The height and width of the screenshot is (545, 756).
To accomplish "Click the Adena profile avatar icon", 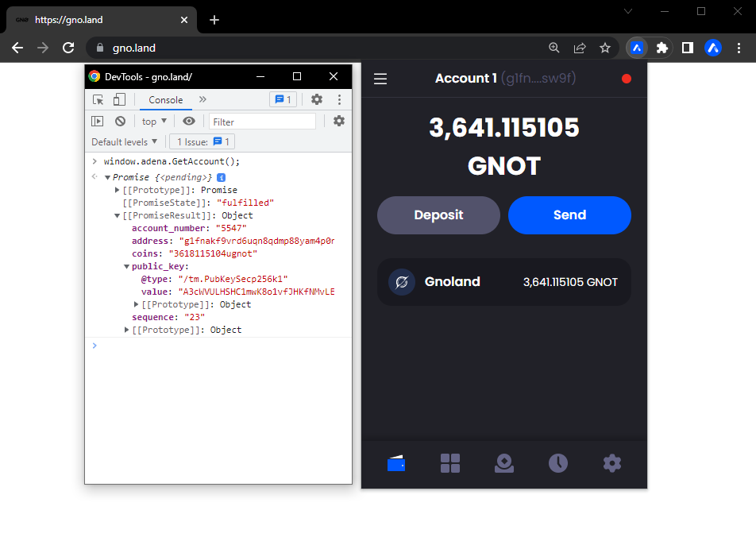I will (x=713, y=48).
